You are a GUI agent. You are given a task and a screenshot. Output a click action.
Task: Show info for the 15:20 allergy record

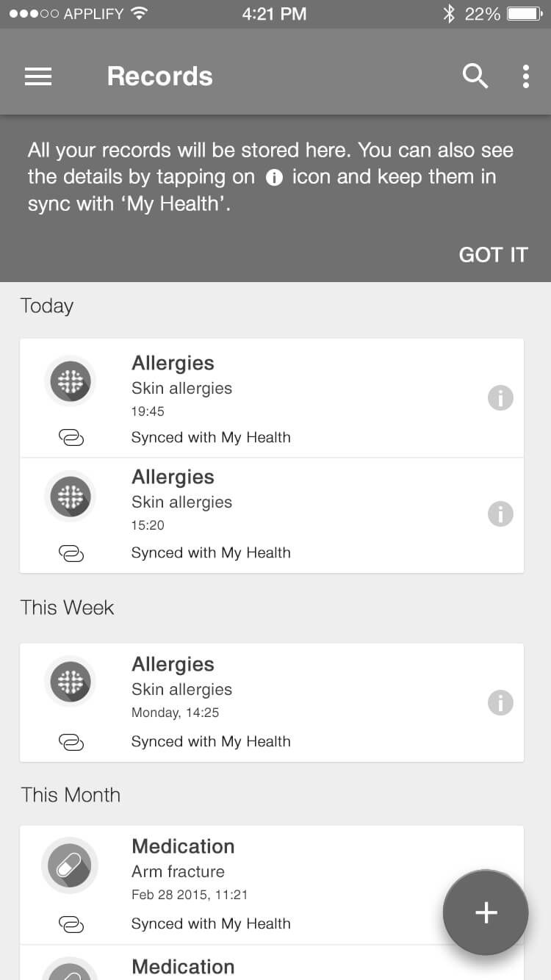pyautogui.click(x=500, y=514)
